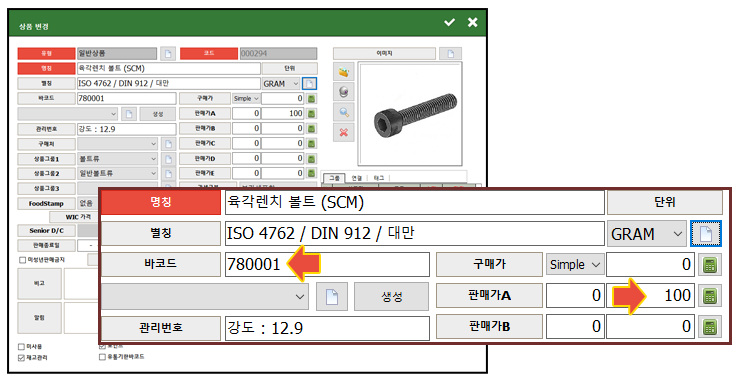740x384 pixels.
Task: Open calculator for the 판매가C row
Action: coord(311,143)
